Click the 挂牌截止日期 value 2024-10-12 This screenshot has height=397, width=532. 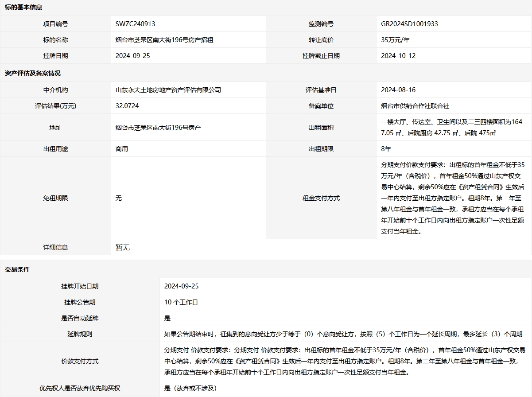(x=398, y=56)
